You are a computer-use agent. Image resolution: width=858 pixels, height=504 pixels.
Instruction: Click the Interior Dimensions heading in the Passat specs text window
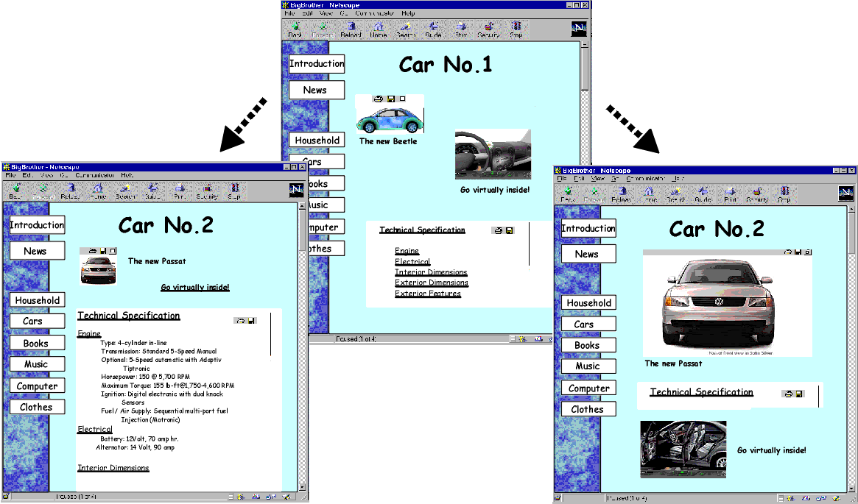[x=113, y=468]
